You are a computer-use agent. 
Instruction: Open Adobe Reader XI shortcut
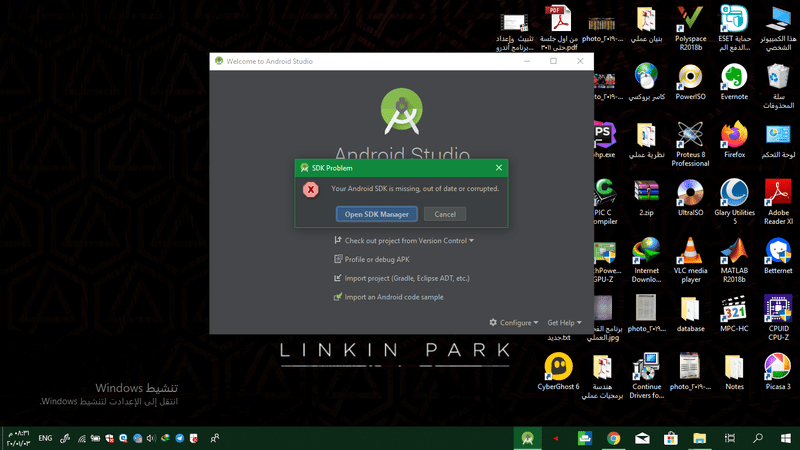pos(778,202)
